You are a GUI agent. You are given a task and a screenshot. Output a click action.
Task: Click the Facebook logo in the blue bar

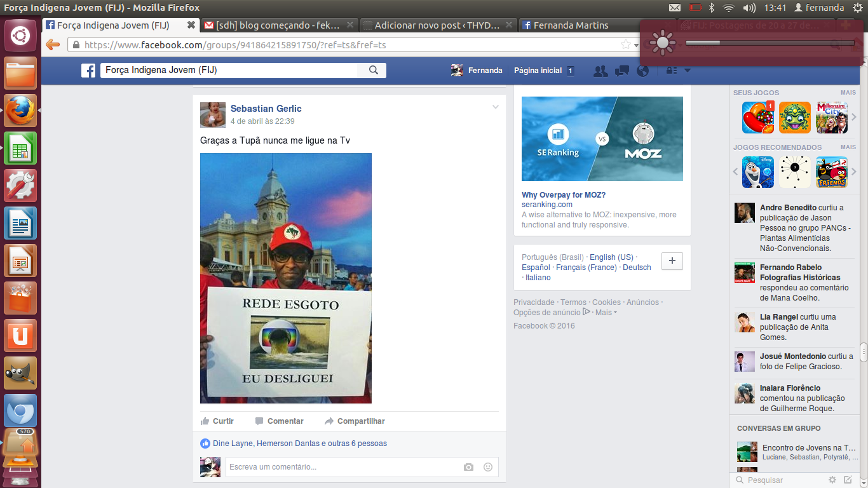coord(88,71)
